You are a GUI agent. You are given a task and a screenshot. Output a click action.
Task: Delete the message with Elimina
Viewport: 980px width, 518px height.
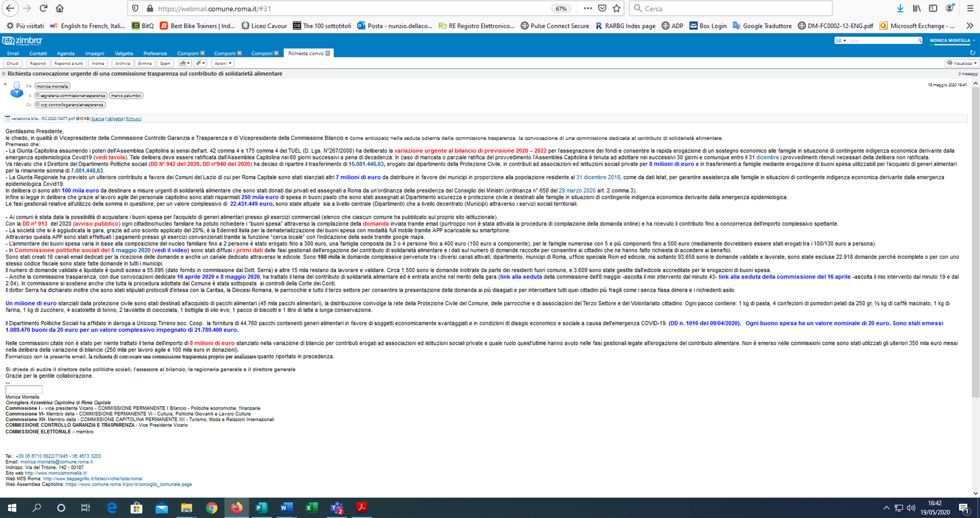point(145,63)
